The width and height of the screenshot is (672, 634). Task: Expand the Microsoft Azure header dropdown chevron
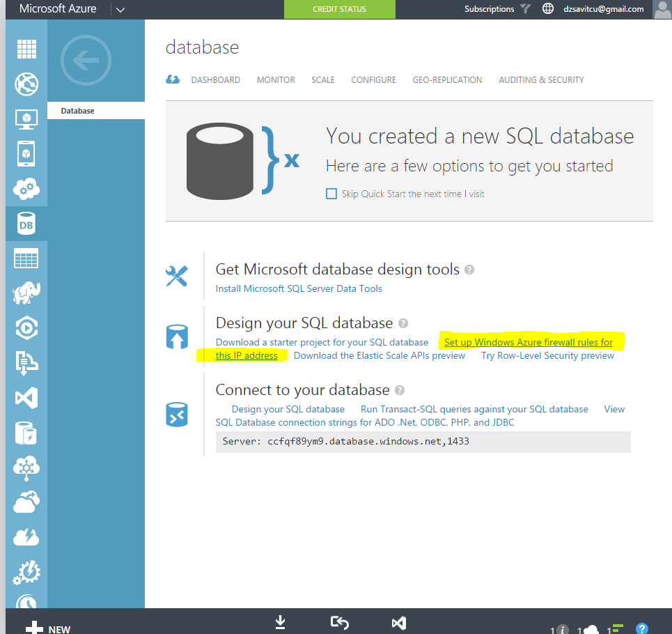tap(120, 10)
